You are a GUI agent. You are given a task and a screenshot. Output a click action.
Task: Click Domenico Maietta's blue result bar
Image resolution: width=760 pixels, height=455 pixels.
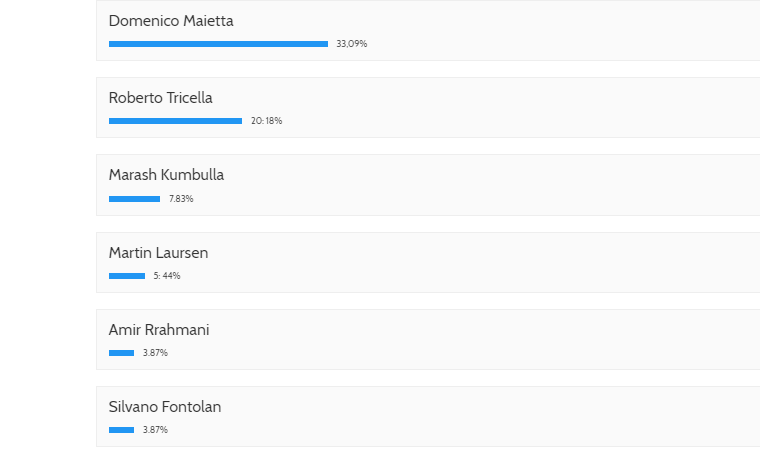[219, 44]
